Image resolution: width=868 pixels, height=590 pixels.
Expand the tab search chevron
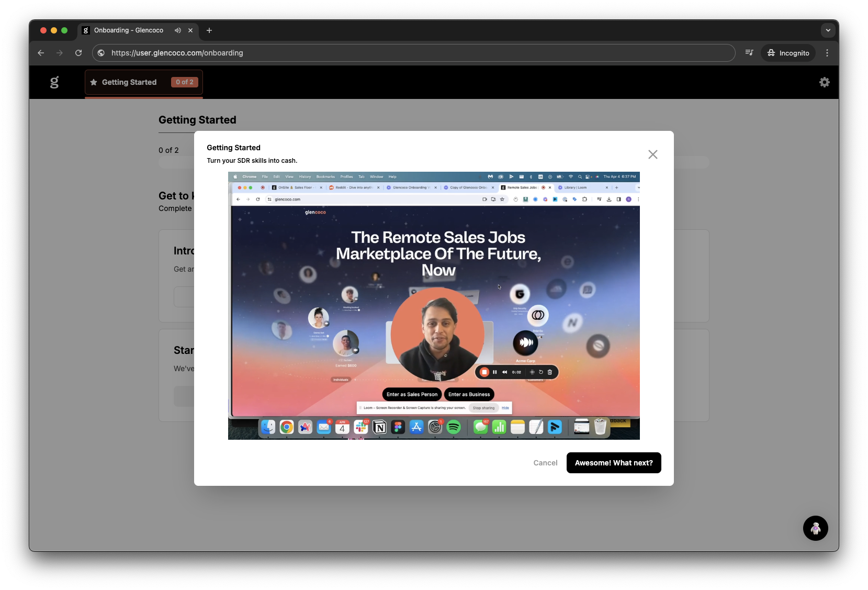(828, 30)
